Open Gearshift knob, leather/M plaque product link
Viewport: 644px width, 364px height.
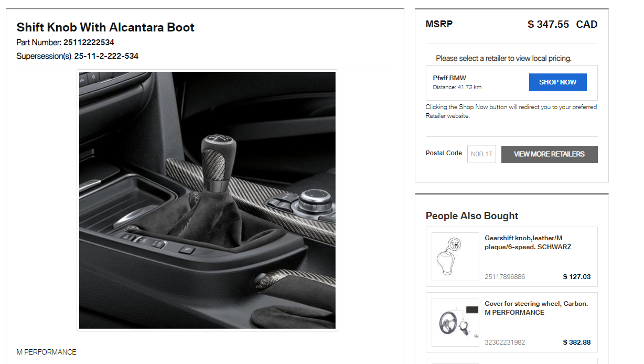528,242
